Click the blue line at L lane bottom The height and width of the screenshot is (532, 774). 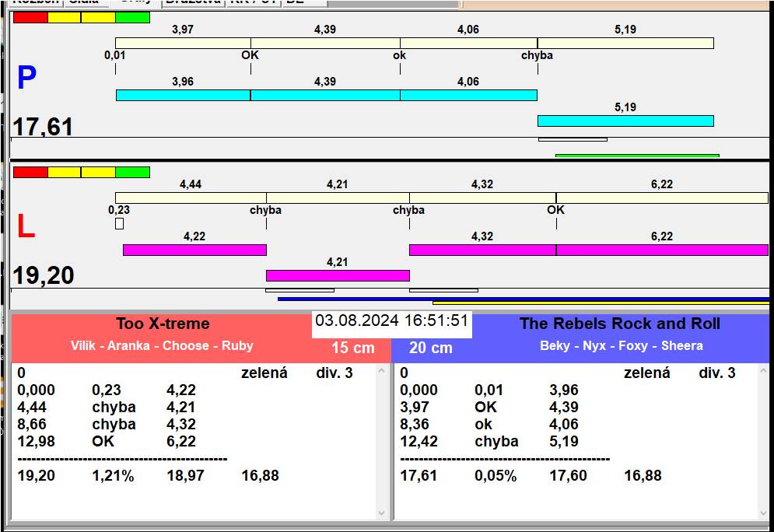[x=524, y=299]
